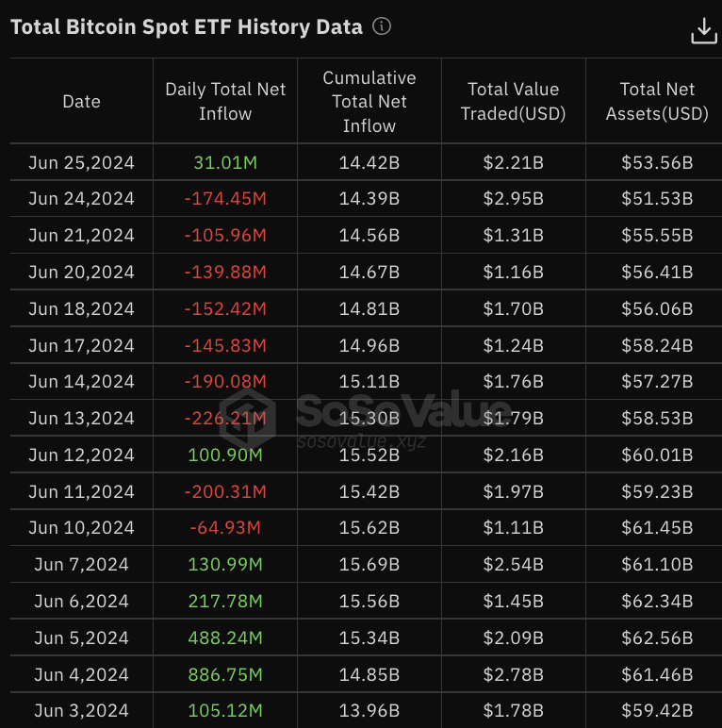Click the Daily Total Net Inflow header
Image resolution: width=722 pixels, height=728 pixels.
click(225, 102)
